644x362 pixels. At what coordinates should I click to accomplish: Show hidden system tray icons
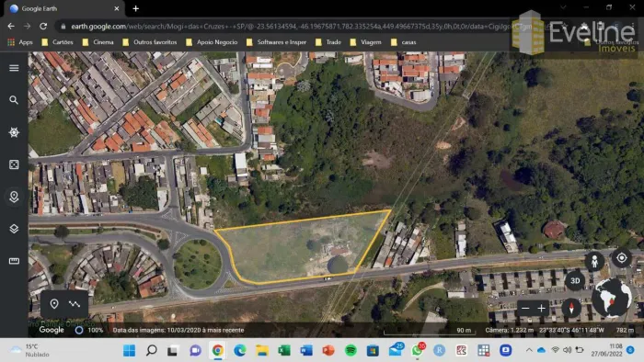tap(529, 350)
